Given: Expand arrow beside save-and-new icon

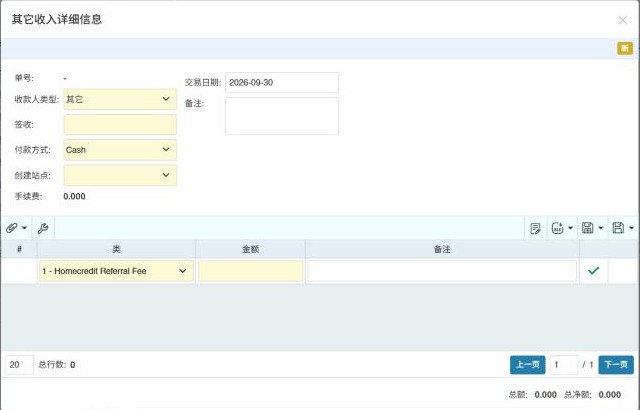Looking at the screenshot, I should (x=601, y=228).
